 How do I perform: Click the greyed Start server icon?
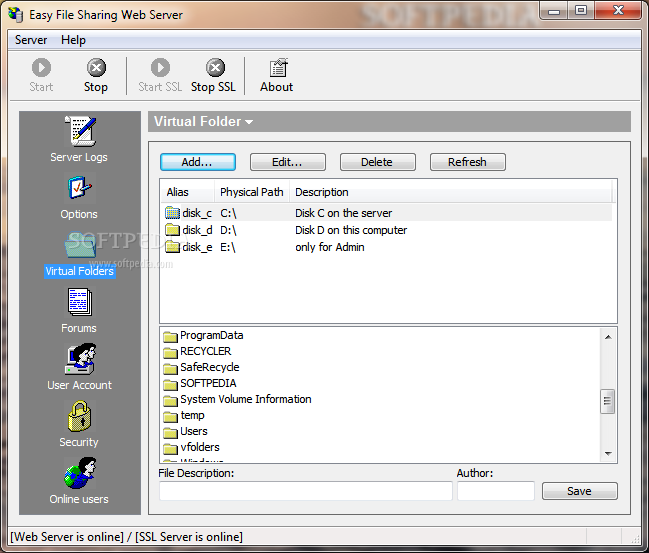(41, 67)
